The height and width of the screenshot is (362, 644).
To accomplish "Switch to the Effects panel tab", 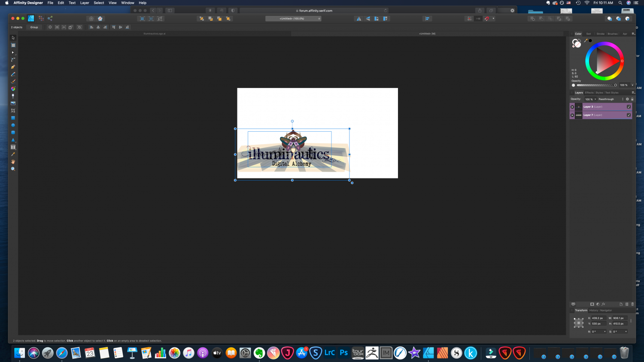I will [x=589, y=93].
